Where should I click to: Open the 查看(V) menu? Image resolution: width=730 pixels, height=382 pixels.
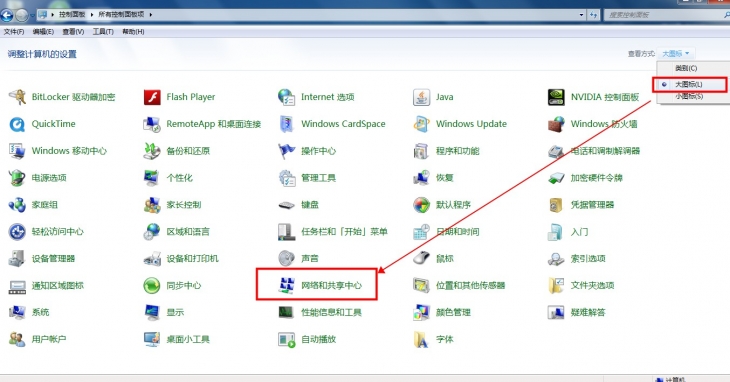click(73, 32)
